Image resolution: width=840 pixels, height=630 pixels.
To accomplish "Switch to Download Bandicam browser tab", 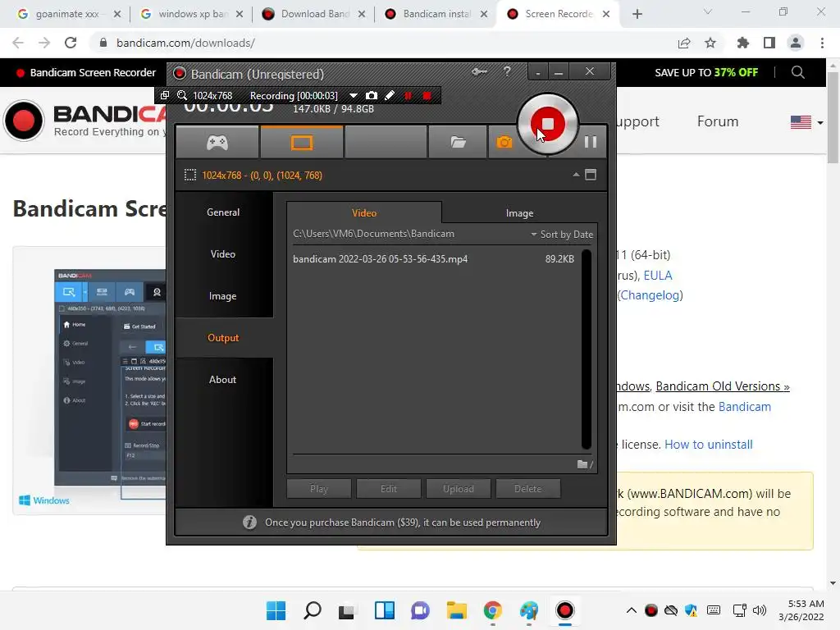I will coord(313,14).
